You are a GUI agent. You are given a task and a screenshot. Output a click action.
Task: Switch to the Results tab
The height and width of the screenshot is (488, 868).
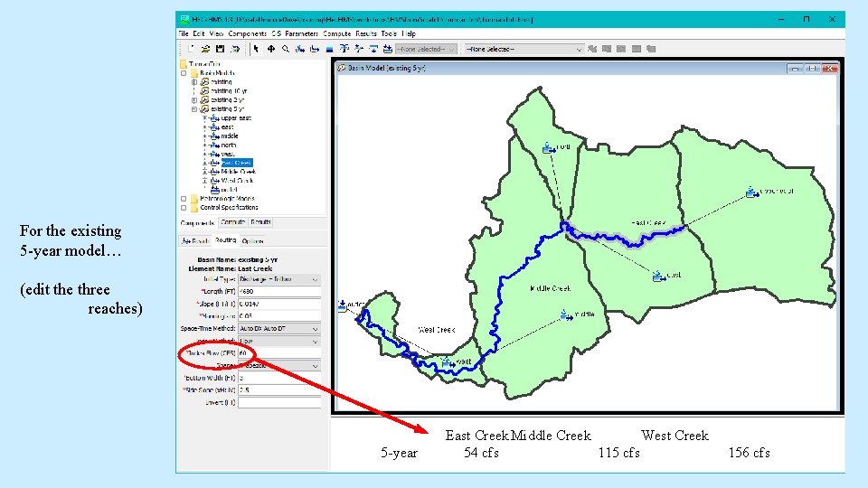tap(260, 222)
